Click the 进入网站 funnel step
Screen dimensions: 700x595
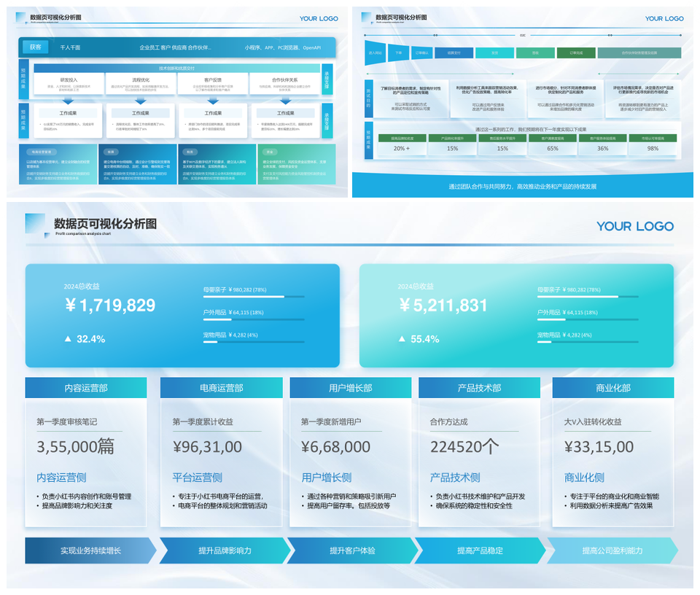(375, 52)
